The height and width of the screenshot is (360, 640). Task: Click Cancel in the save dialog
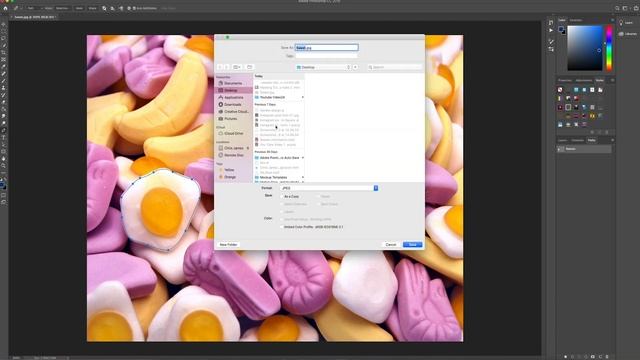[x=391, y=244]
